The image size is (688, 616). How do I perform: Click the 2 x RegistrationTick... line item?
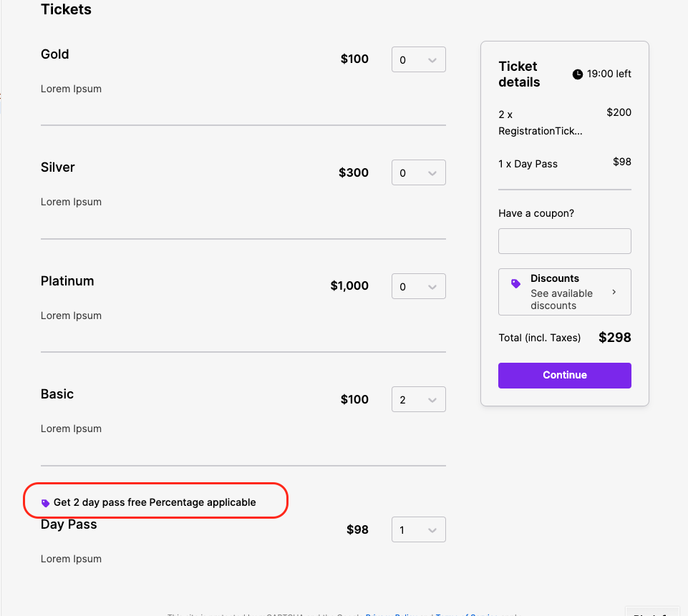click(540, 122)
